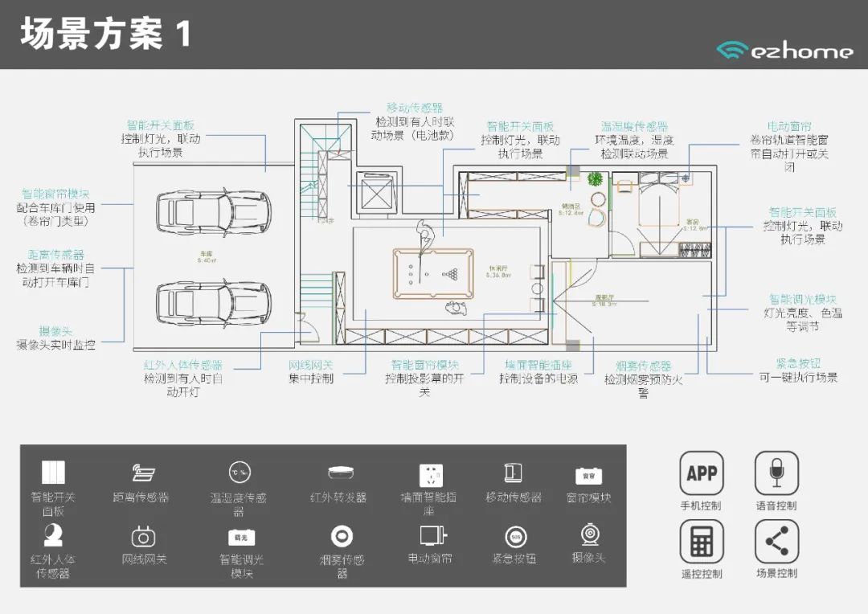Click the 温湿度传感器 legend icon
The width and height of the screenshot is (868, 614).
click(x=239, y=473)
